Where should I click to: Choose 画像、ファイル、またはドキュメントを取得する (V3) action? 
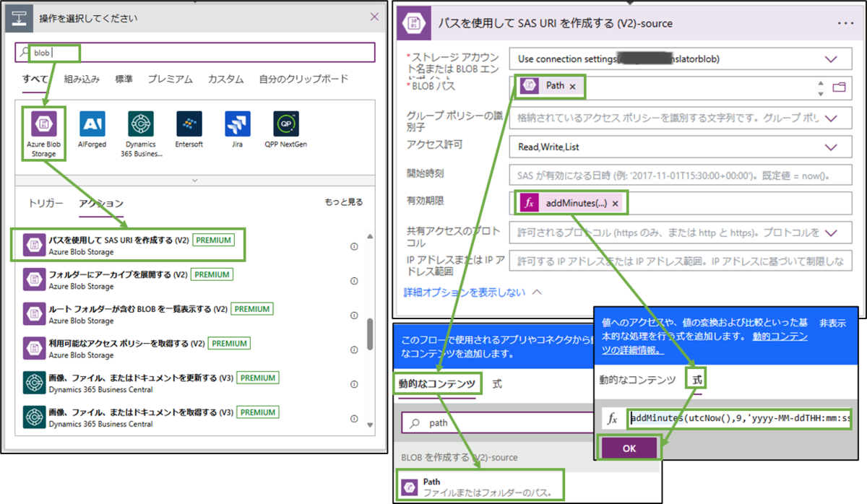click(191, 419)
